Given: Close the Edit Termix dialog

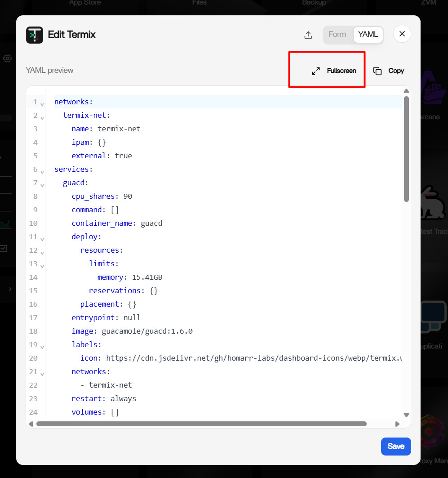Looking at the screenshot, I should point(402,34).
